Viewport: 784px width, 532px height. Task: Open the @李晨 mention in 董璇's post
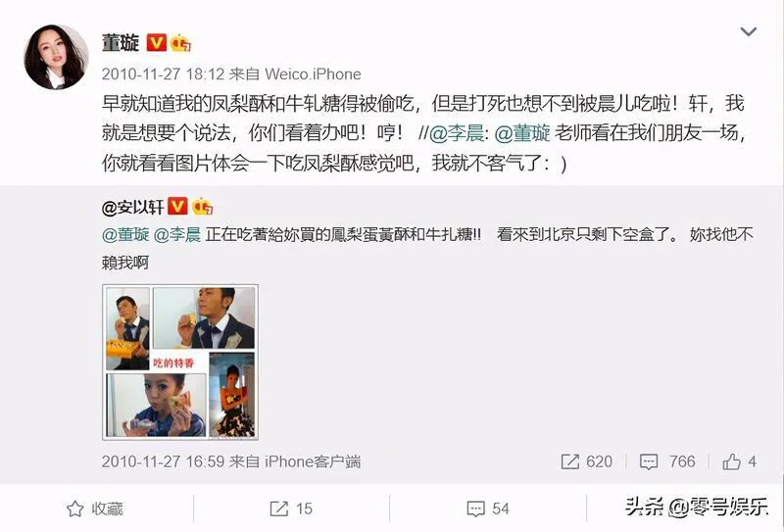click(x=457, y=133)
